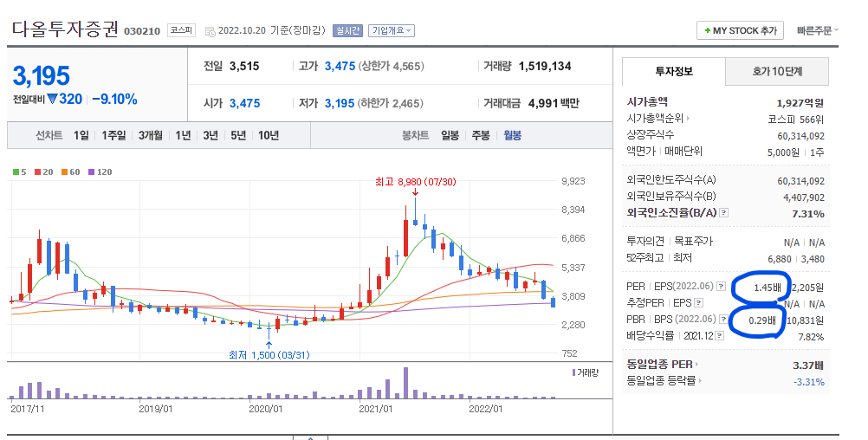Click the 배당수익률 value 7.82%
868x440 pixels.
tap(811, 337)
